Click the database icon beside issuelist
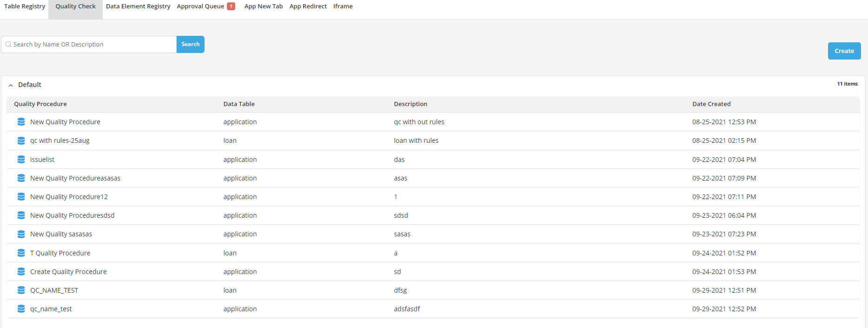This screenshot has width=868, height=328. coord(21,160)
